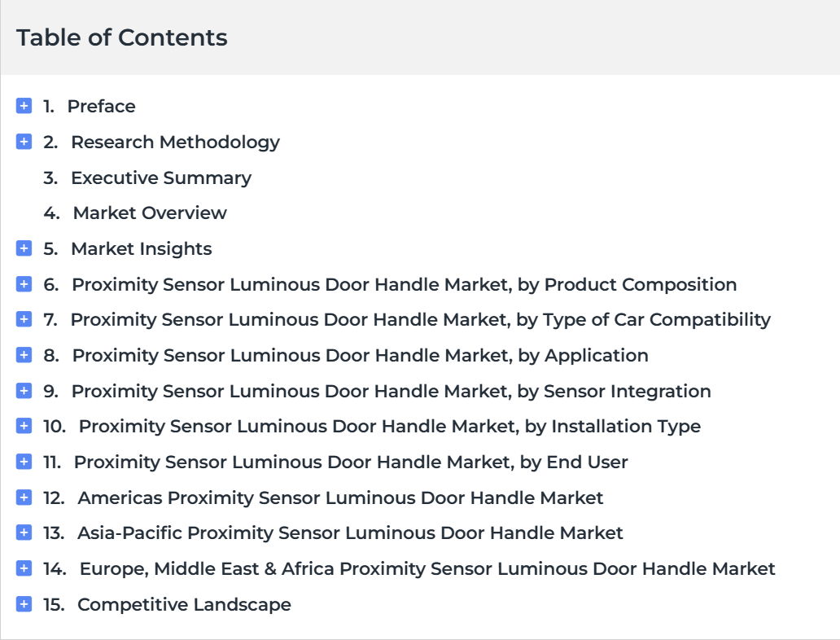Expand the by End User plus icon
The image size is (840, 640).
tap(24, 462)
